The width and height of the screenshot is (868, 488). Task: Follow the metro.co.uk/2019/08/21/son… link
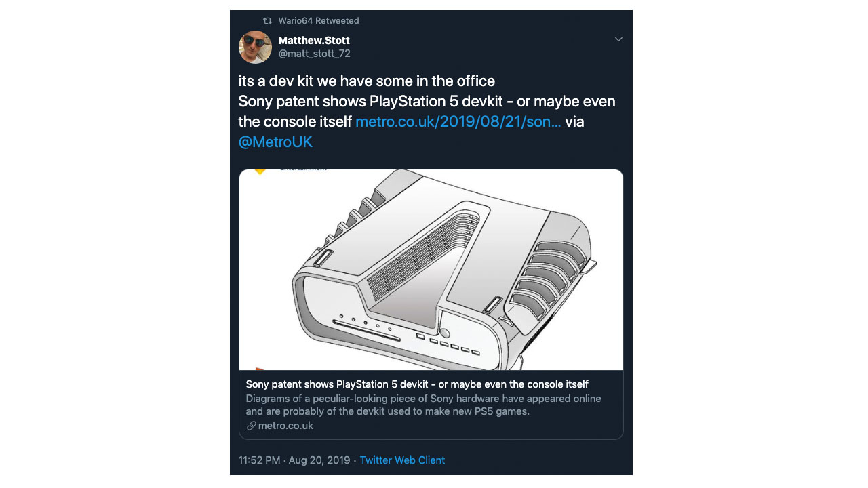pyautogui.click(x=458, y=122)
